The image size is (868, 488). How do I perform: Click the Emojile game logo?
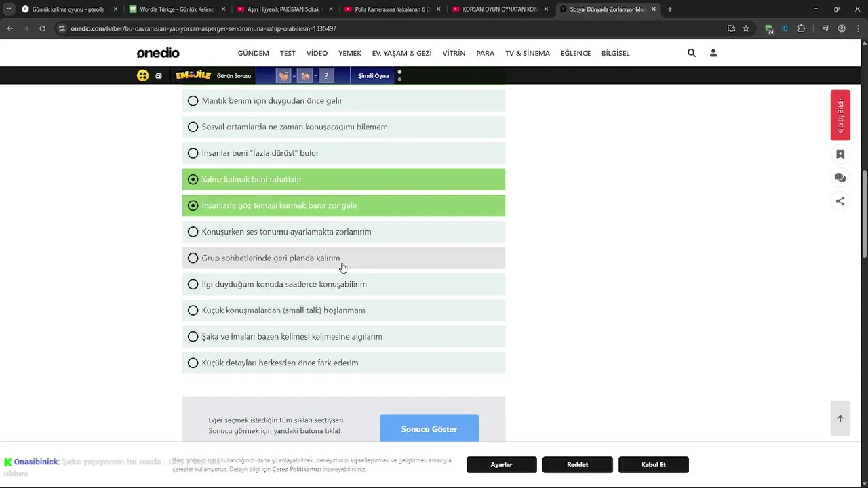coord(193,75)
